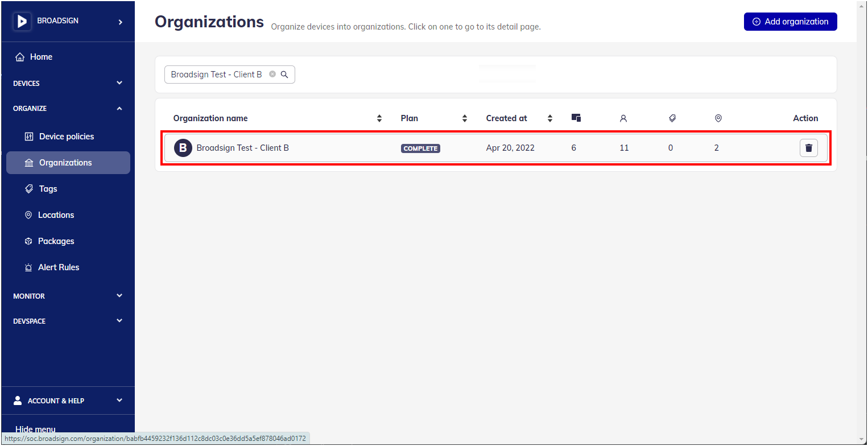Select Organizations in sidebar
Screen dimensions: 868x446
(68, 163)
